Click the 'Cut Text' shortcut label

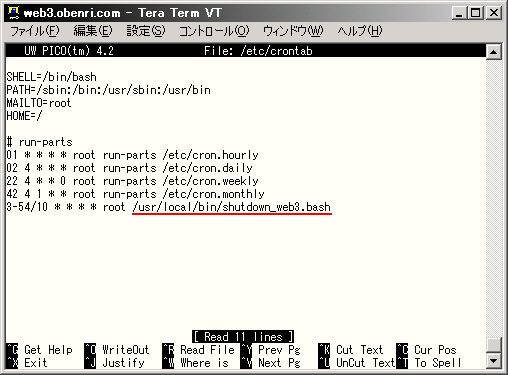(x=360, y=350)
